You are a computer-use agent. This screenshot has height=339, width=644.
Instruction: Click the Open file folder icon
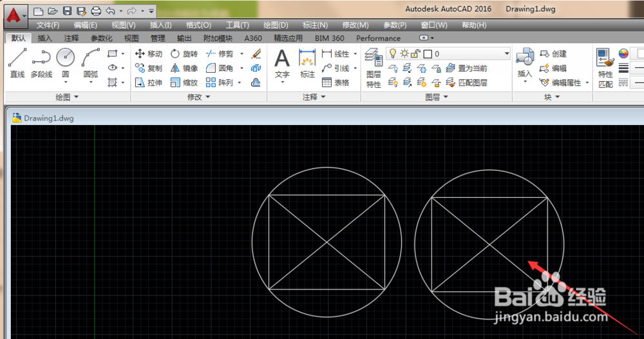pos(53,11)
